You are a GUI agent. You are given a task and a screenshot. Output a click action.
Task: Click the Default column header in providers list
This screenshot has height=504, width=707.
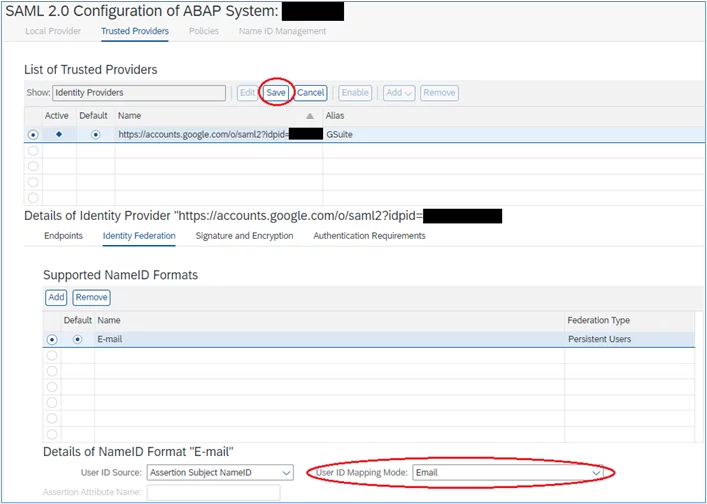pos(96,116)
